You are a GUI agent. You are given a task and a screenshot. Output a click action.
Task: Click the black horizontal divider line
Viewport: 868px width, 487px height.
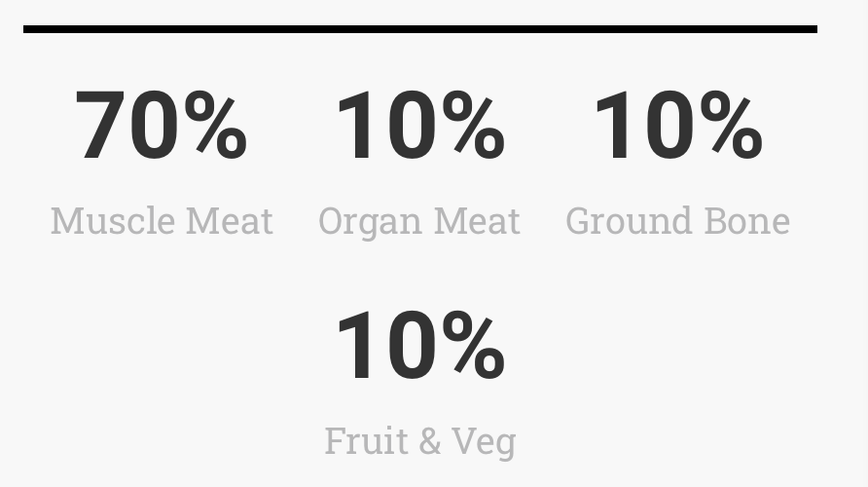pos(420,29)
